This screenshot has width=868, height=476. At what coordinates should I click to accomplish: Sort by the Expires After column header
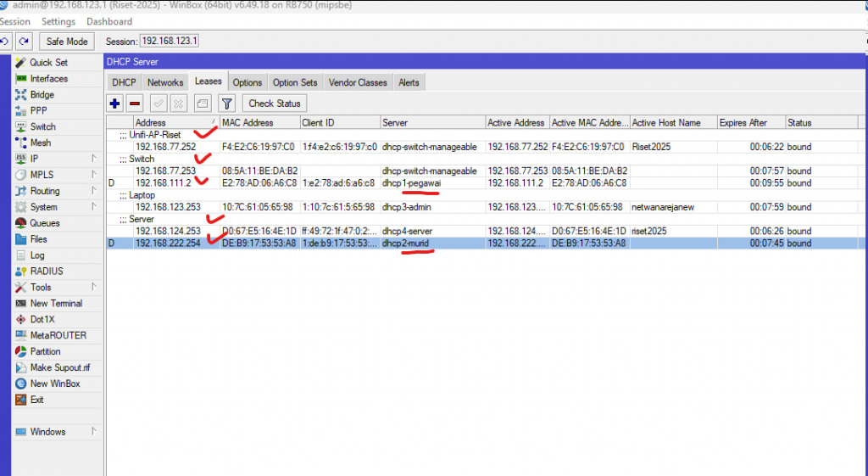coord(750,123)
